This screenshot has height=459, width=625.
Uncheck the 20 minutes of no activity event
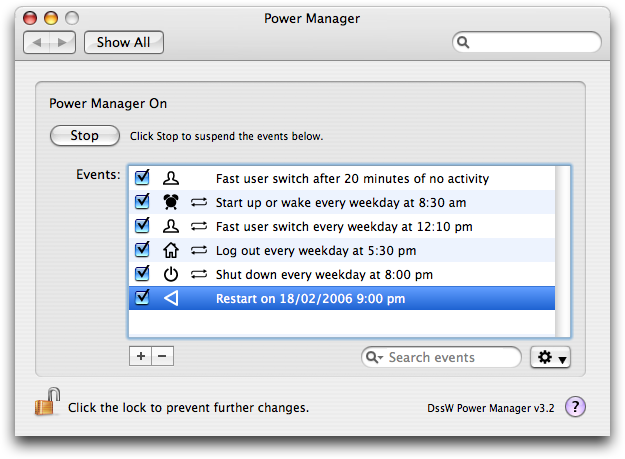point(142,179)
